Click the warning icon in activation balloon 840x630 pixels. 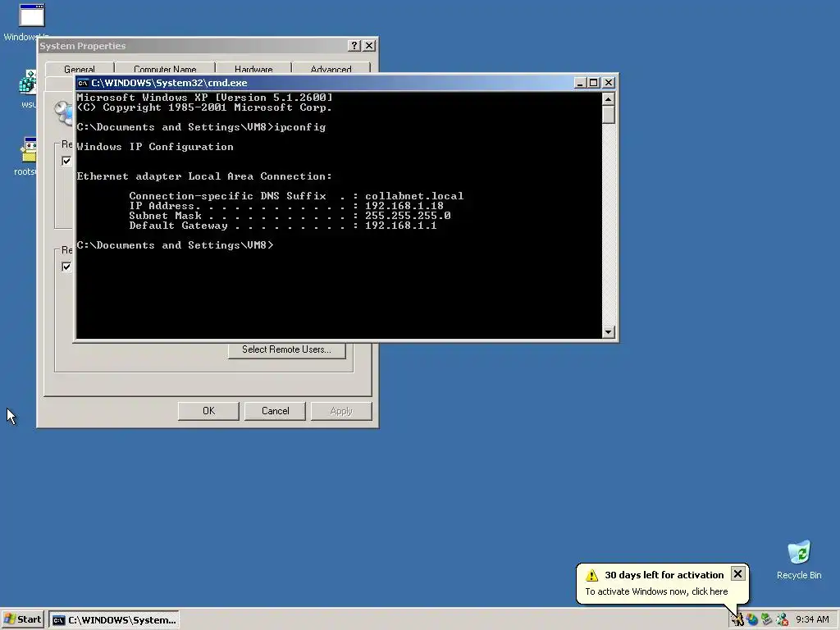591,575
